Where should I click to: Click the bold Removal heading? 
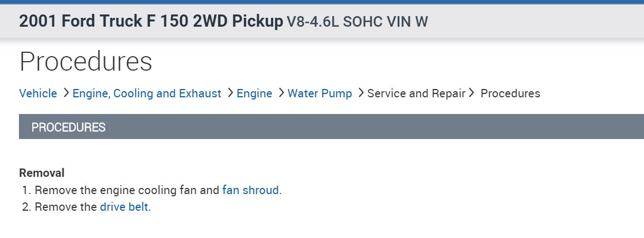[42, 173]
